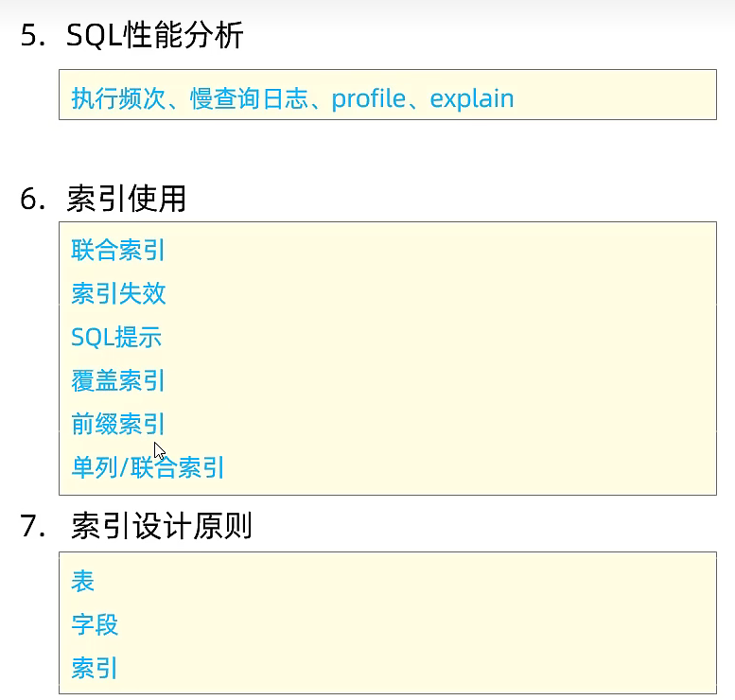
Task: Select the "前缀索引" item
Action: click(118, 424)
